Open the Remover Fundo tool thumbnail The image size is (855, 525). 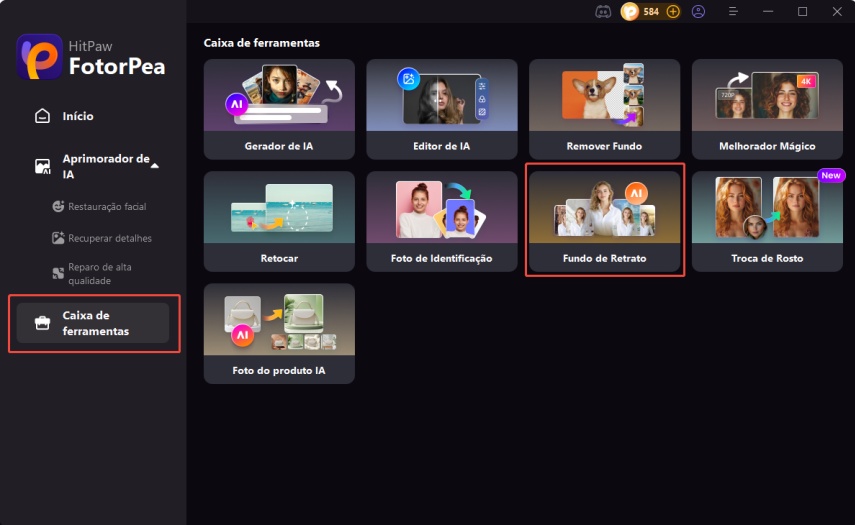[x=604, y=95]
